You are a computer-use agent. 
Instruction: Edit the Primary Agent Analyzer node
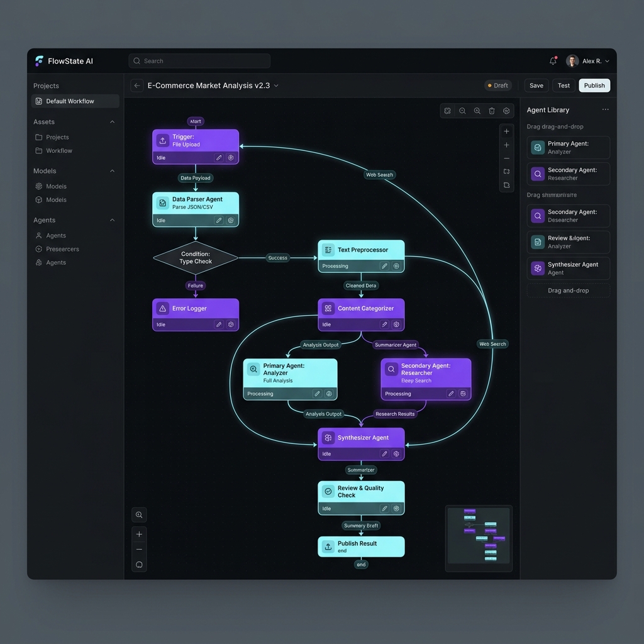pyautogui.click(x=317, y=394)
